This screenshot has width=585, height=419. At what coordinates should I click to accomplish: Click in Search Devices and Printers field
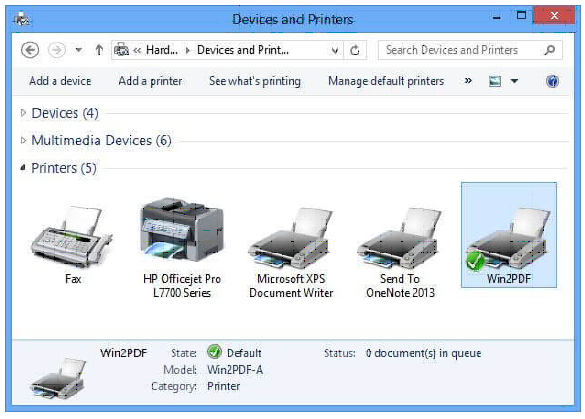[x=470, y=50]
